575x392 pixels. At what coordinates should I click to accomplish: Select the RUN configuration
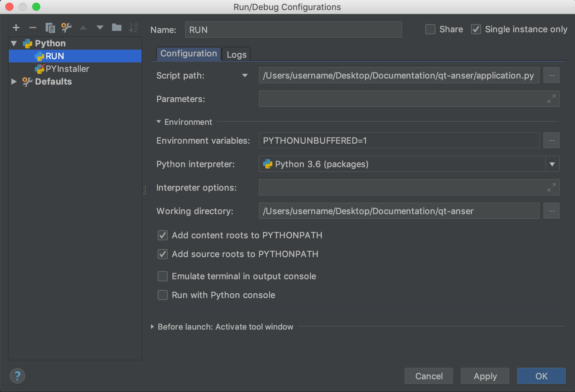tap(75, 56)
